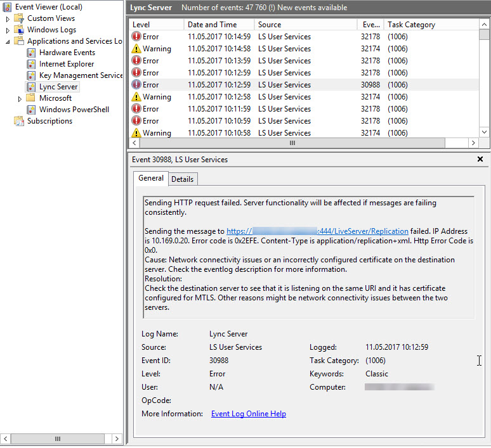Click the Microsoft folder icon

pos(30,98)
